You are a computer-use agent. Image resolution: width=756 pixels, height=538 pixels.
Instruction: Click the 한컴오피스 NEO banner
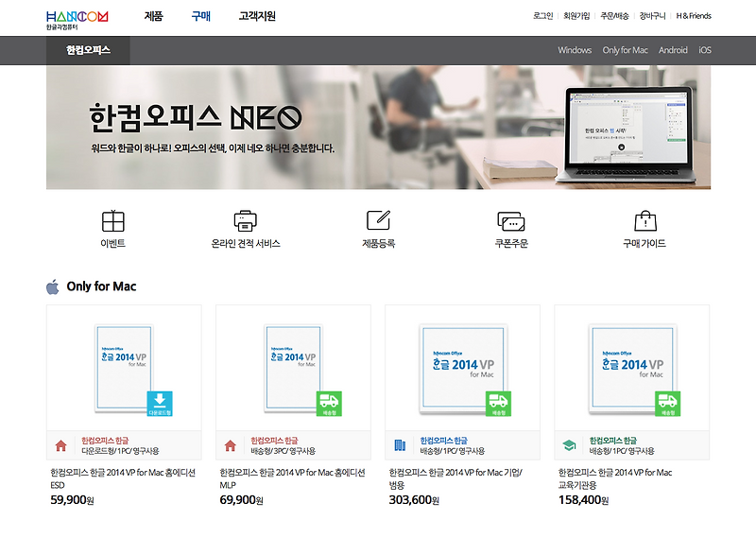[379, 128]
